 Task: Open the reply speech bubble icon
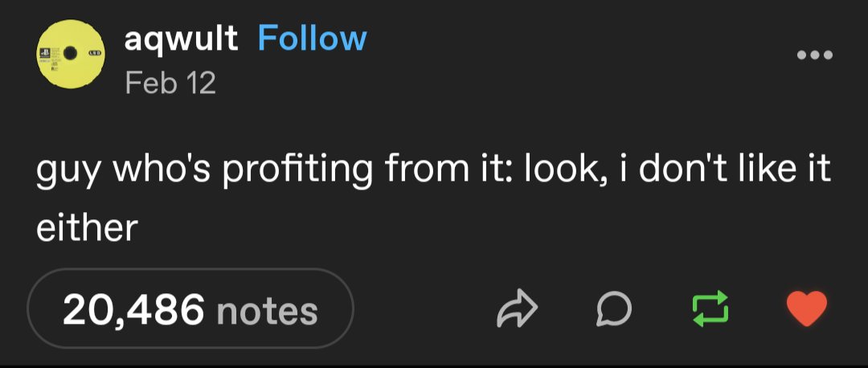pyautogui.click(x=613, y=309)
